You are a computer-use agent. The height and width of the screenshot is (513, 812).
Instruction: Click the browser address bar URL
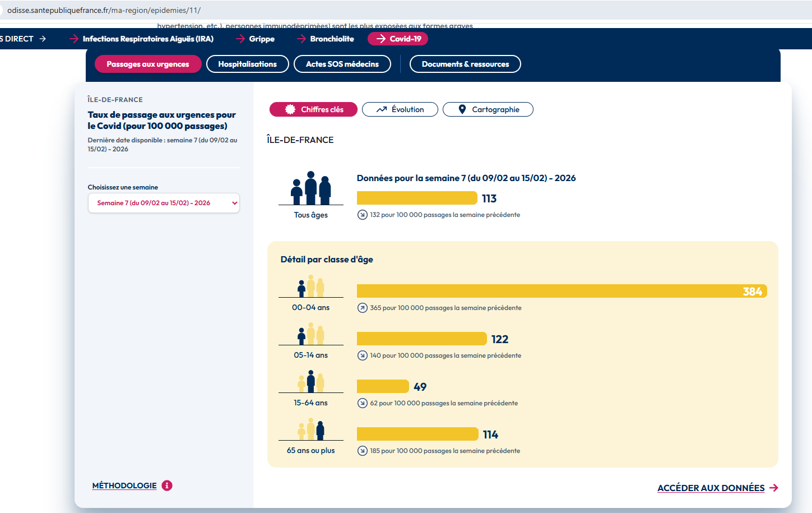coord(104,10)
